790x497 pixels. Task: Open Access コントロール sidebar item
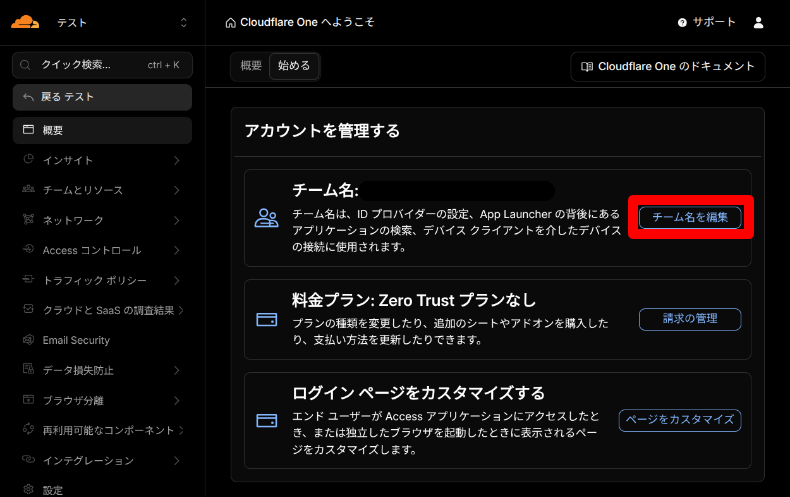102,250
